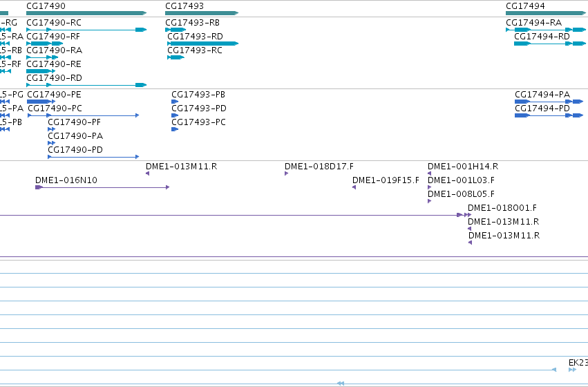
Task: Click protein label CG17494-PD
Action: tap(542, 108)
